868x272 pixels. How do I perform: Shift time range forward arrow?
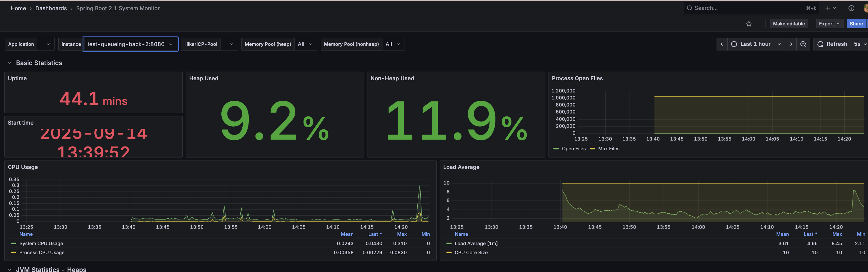pos(791,44)
